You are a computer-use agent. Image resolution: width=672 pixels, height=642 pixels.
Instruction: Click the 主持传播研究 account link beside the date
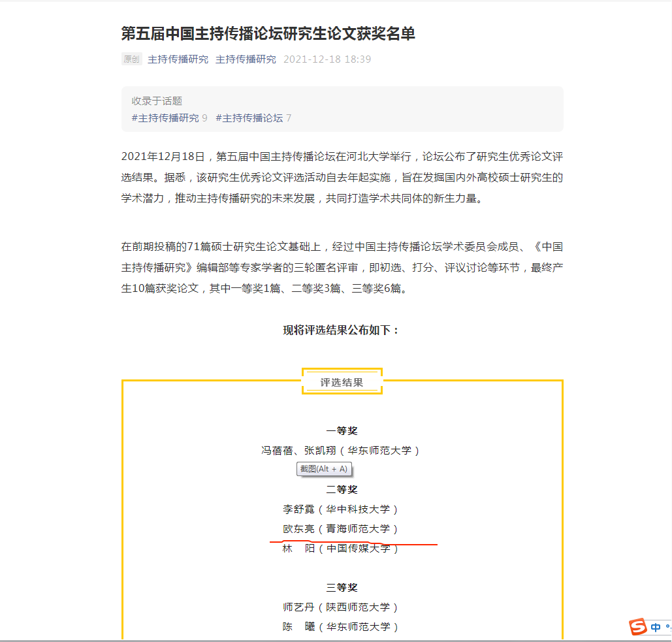click(x=246, y=59)
